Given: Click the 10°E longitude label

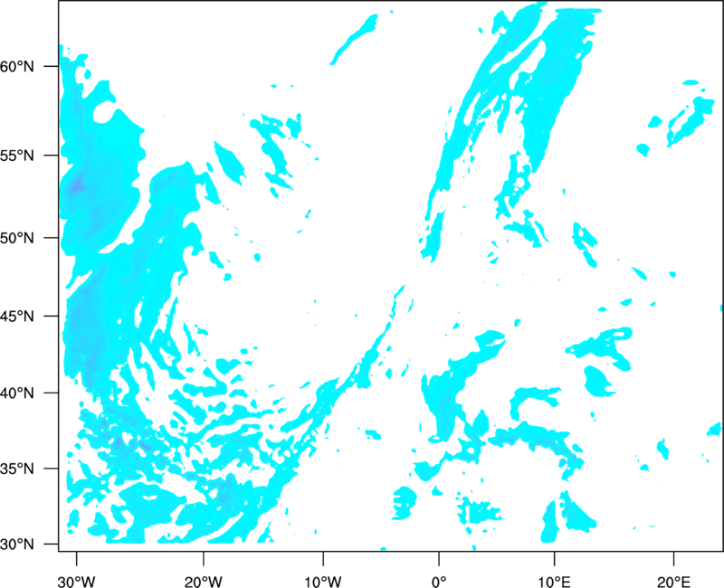Looking at the screenshot, I should coord(555,582).
